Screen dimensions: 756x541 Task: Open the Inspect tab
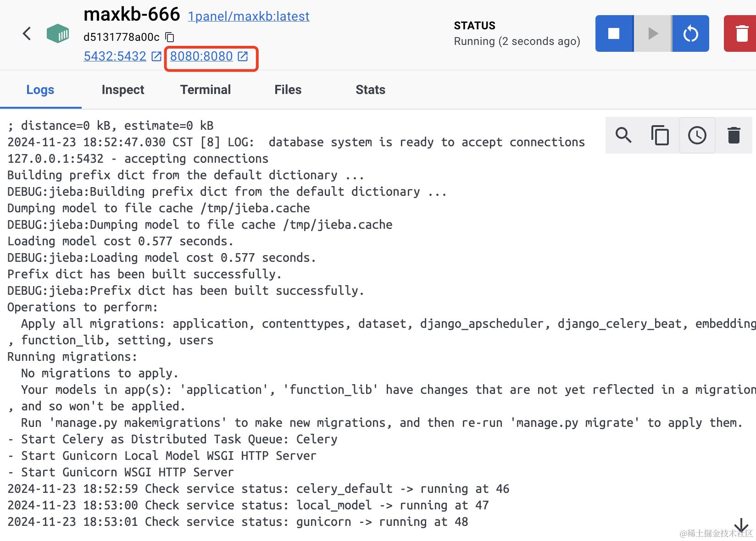point(123,90)
